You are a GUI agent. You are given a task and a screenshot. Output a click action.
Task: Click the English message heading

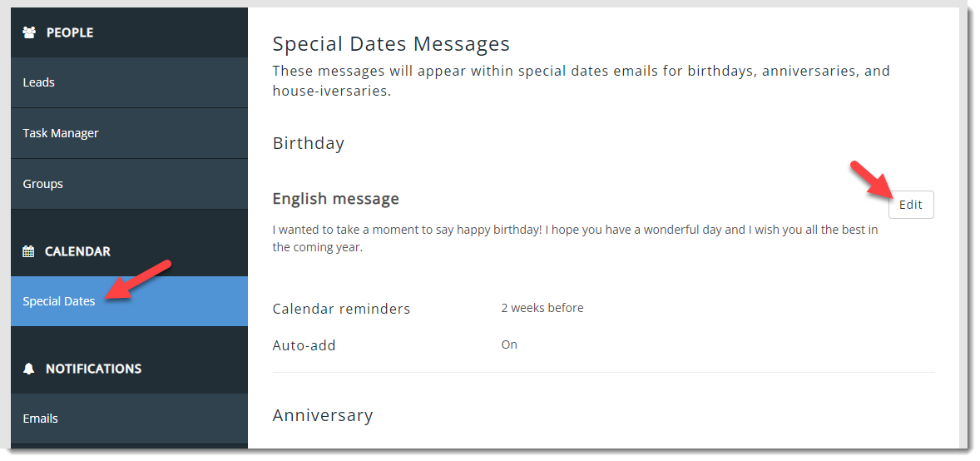click(336, 199)
